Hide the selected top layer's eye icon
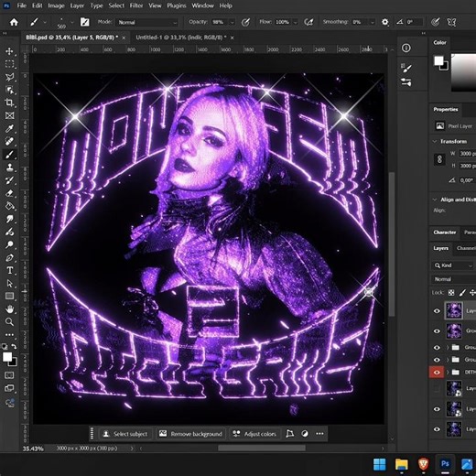 coord(437,311)
